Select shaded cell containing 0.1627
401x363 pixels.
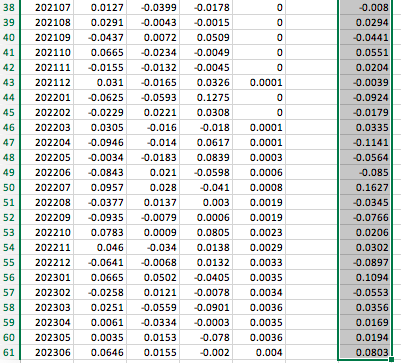coord(365,187)
